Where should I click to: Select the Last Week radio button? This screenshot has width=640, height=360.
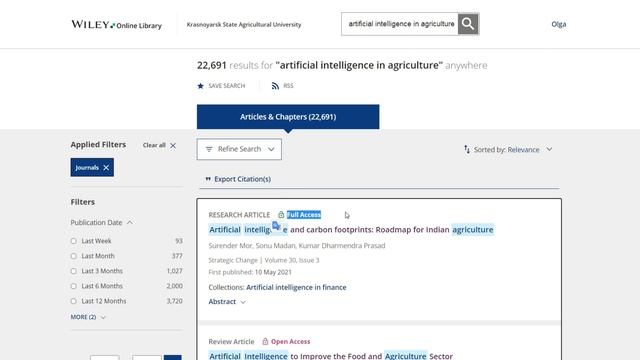tap(73, 241)
